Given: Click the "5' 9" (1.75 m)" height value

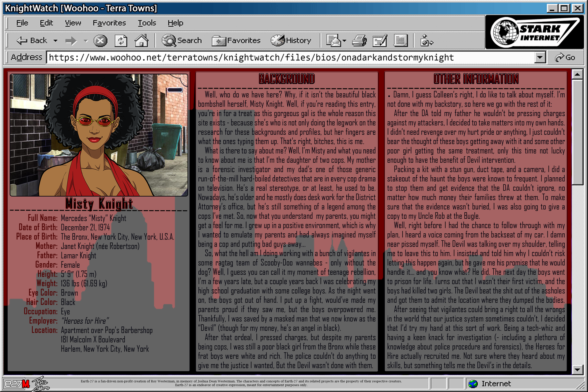Looking at the screenshot, I should click(78, 274).
